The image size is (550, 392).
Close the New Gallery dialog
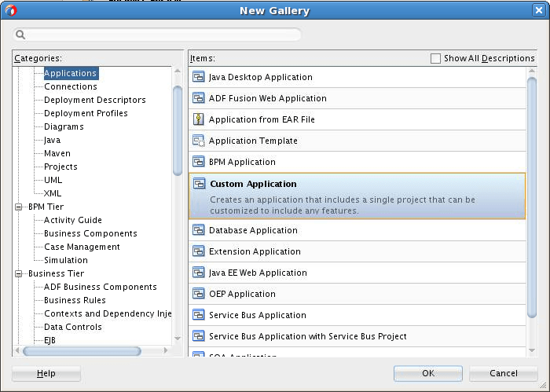[x=539, y=10]
